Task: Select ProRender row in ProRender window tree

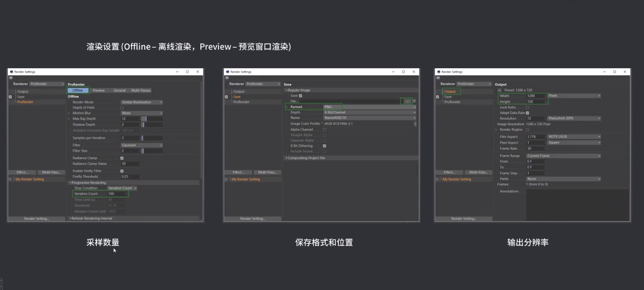Action: [x=25, y=102]
